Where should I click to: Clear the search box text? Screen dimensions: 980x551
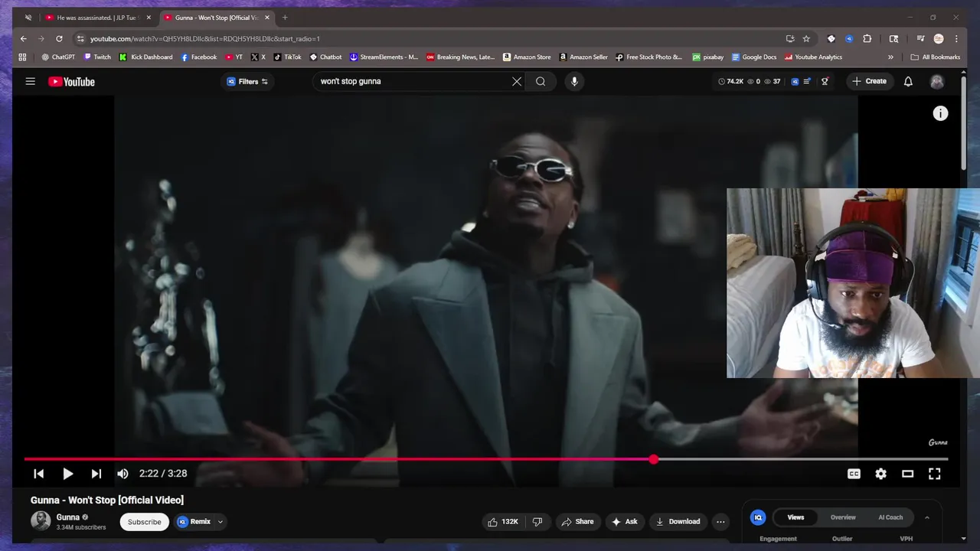[x=517, y=81]
